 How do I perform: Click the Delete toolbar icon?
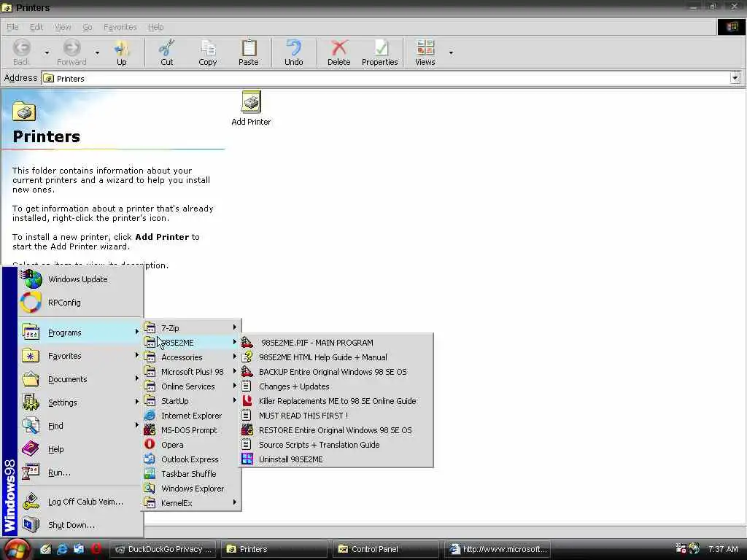tap(338, 52)
